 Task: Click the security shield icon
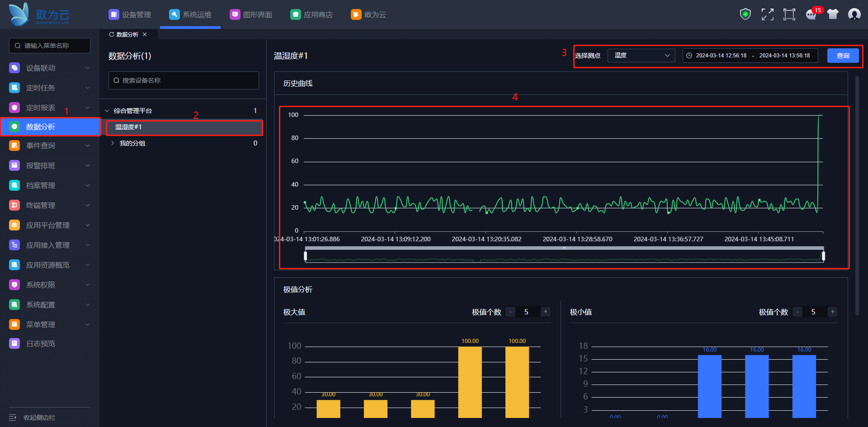745,14
